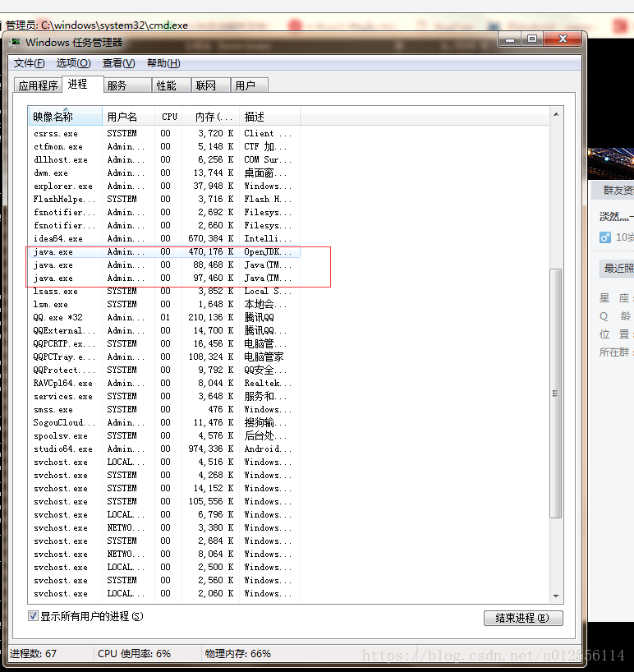The image size is (634, 672).
Task: Select the ctfmon.exe process row
Action: (164, 146)
